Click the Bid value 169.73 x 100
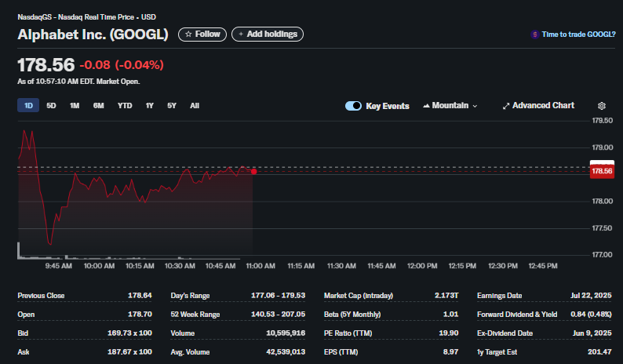Image resolution: width=623 pixels, height=364 pixels. point(129,333)
